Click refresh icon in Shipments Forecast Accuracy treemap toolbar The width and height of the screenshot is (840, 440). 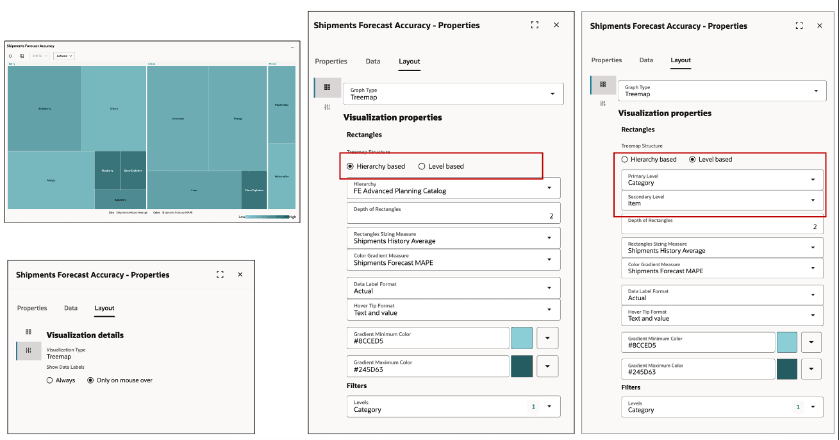click(x=11, y=56)
